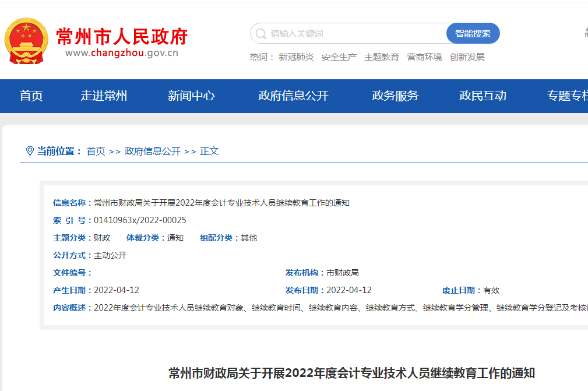Click the 发布日期 value 2022-04-12

coord(348,290)
